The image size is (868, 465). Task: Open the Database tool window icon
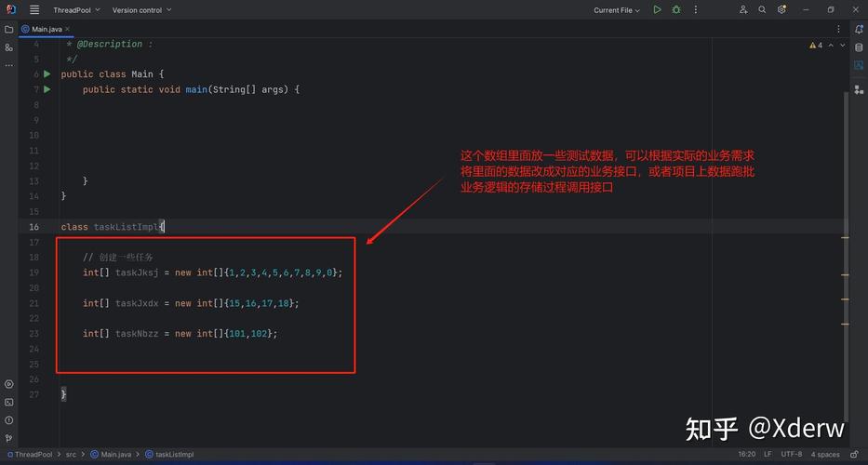point(859,47)
